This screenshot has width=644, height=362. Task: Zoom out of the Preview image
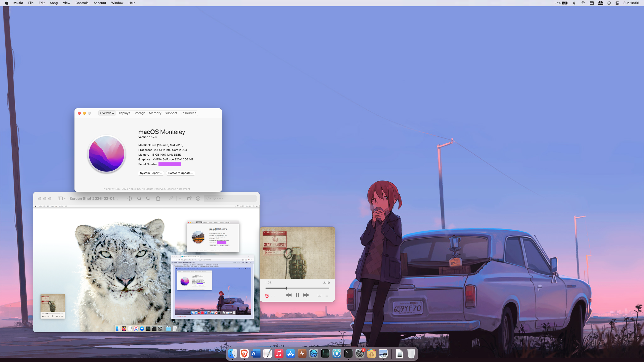[x=139, y=199]
